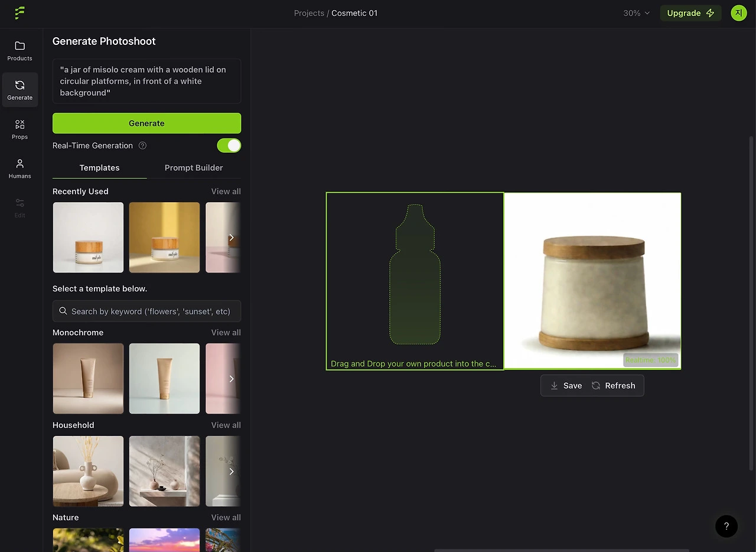Image resolution: width=756 pixels, height=552 pixels.
Task: Choose Nature yellow foliage template
Action: point(89,540)
